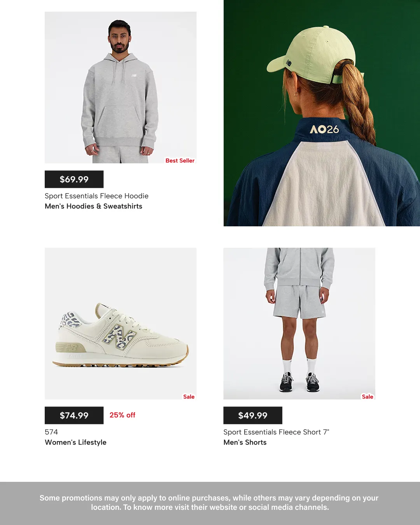Click the New Balance logo on the green cap
This screenshot has width=420, height=525.
pos(289,63)
